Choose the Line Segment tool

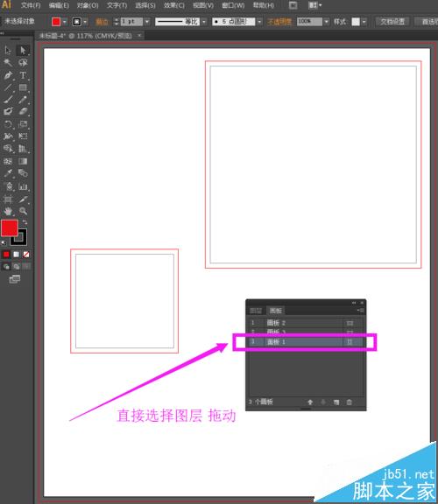pyautogui.click(x=8, y=87)
